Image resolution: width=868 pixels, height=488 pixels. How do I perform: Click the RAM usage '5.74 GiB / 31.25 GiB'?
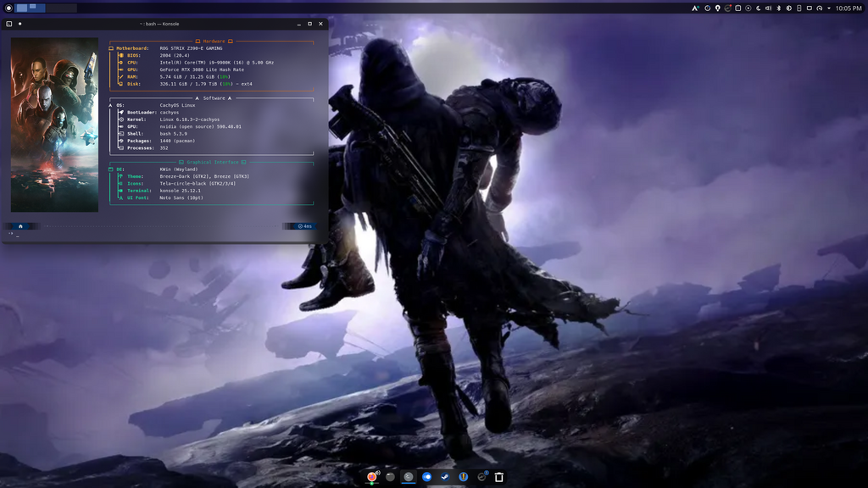coord(187,77)
